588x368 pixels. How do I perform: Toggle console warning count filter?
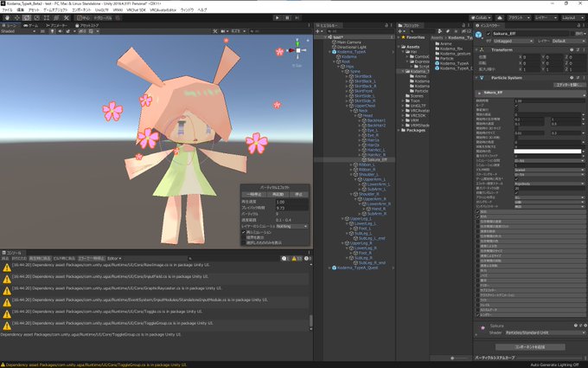(297, 258)
